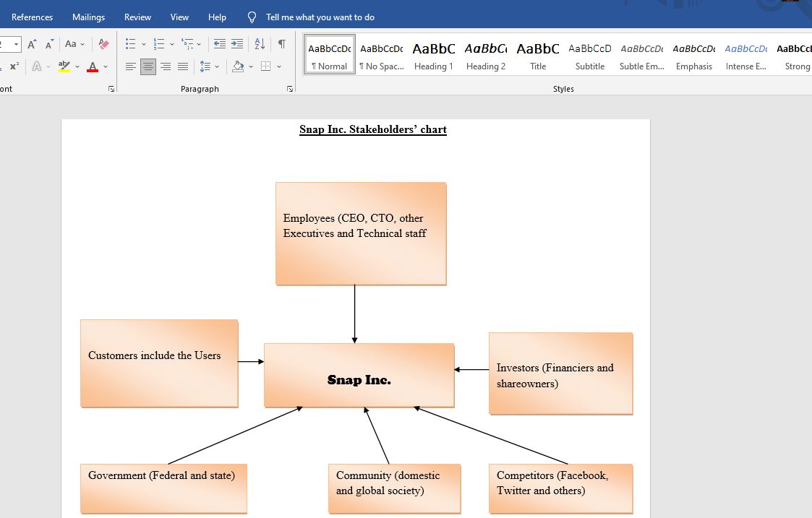Sort text with A-Z icon
The height and width of the screenshot is (518, 812).
point(260,44)
